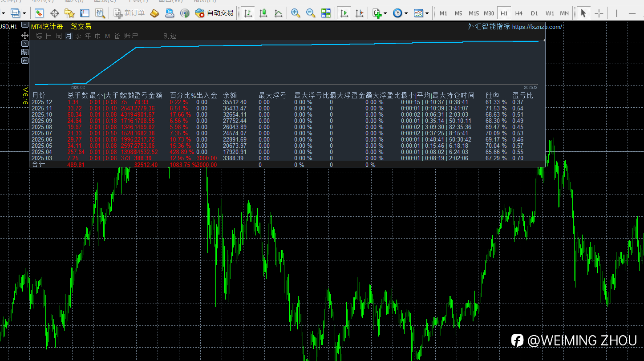Expand the chart templates dropdown arrow
This screenshot has height=361, width=644.
(x=427, y=13)
